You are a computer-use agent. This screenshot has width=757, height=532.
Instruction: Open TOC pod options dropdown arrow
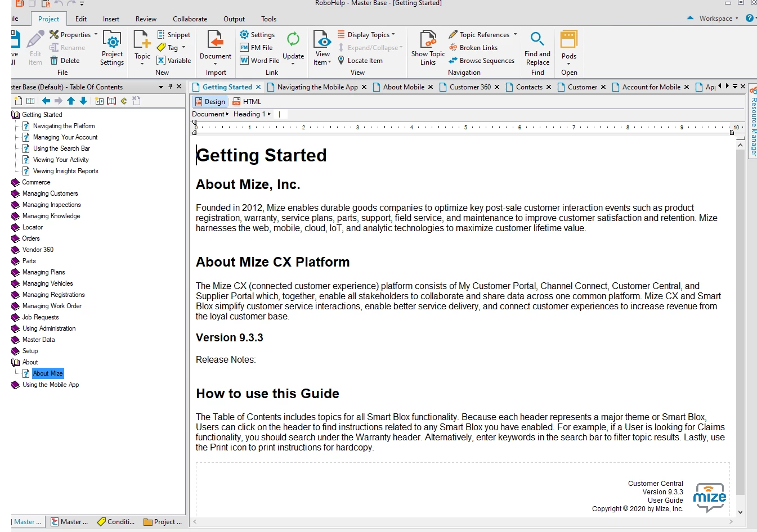pyautogui.click(x=161, y=87)
